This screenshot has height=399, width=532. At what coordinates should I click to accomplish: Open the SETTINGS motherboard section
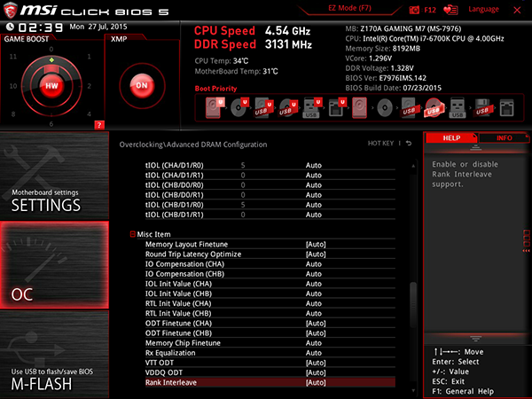pos(54,176)
